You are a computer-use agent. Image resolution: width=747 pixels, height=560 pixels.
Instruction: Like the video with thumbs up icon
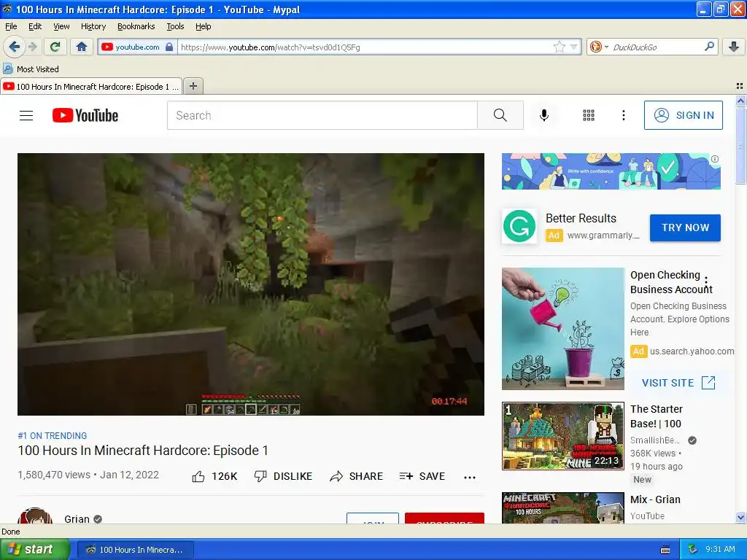tap(198, 476)
